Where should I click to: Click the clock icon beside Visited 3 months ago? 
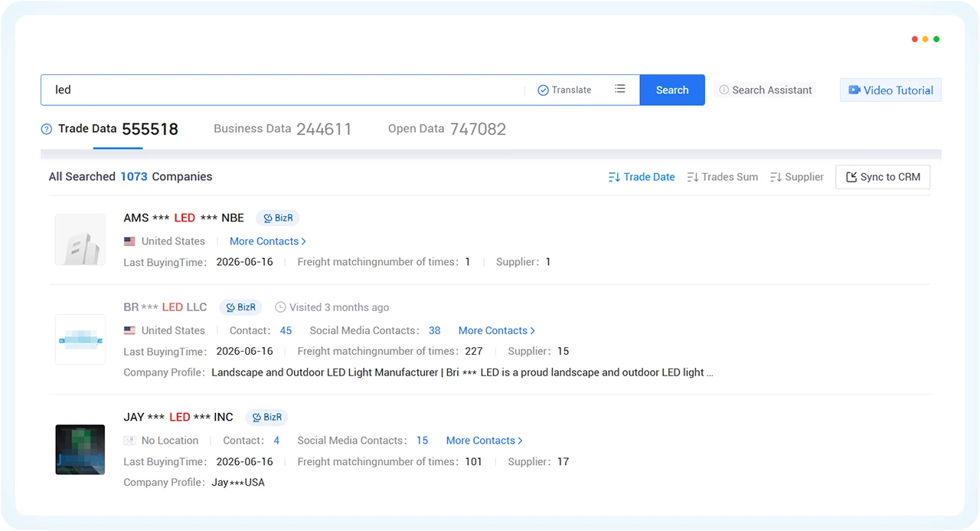280,307
